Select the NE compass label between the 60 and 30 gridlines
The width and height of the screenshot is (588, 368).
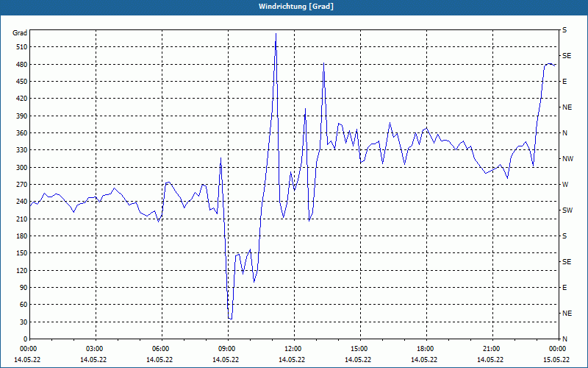pos(567,314)
